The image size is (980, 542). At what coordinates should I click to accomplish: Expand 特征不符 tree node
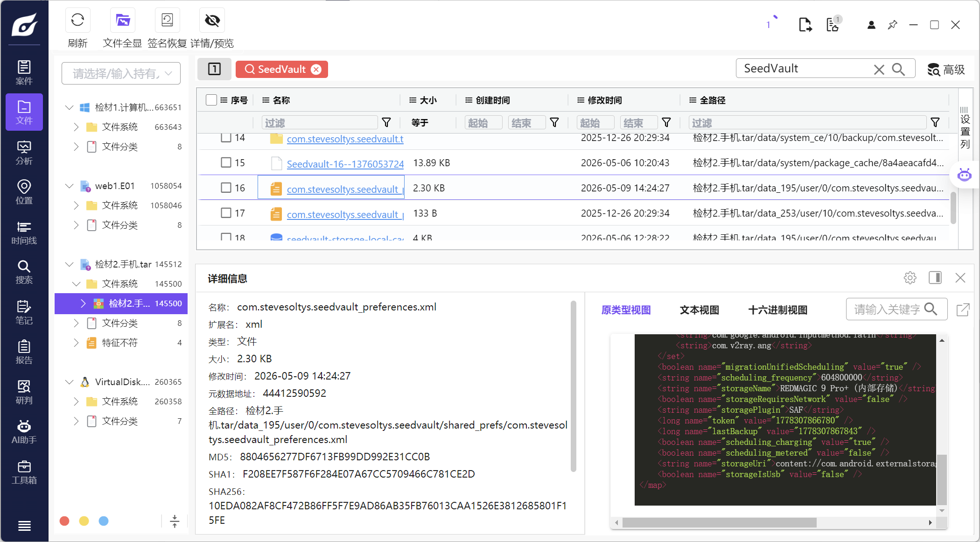point(76,343)
